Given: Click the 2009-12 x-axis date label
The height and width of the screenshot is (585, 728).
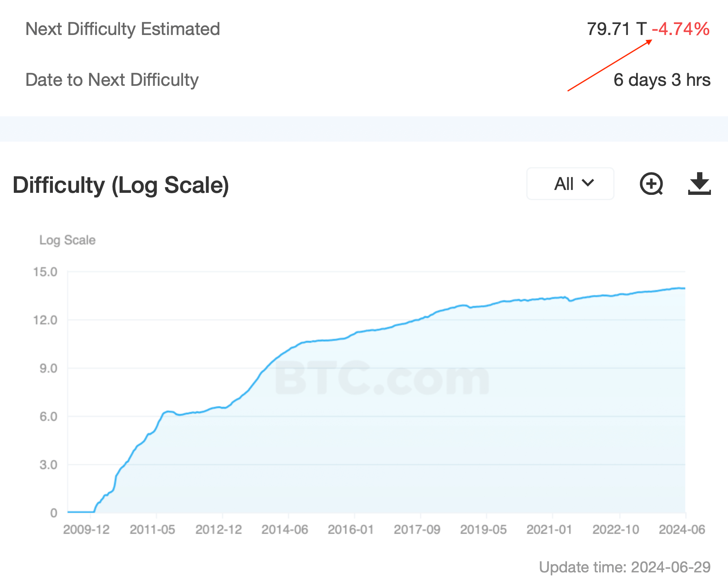Looking at the screenshot, I should (x=86, y=529).
